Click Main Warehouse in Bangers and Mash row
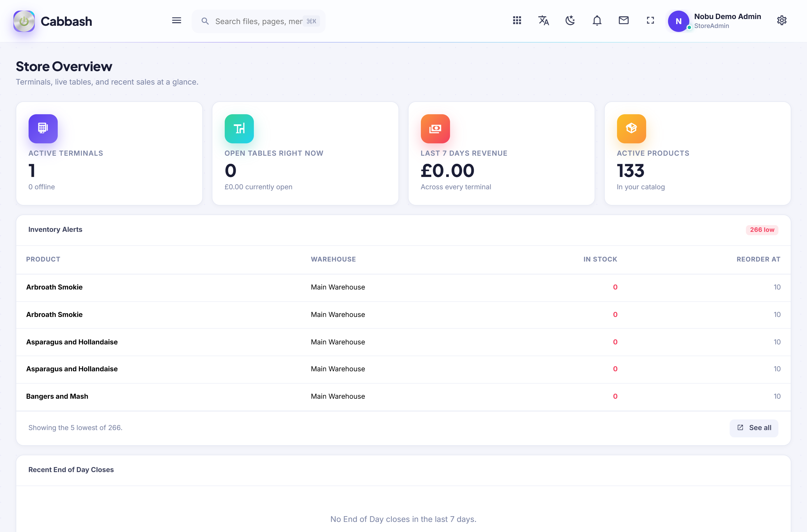 pyautogui.click(x=338, y=397)
